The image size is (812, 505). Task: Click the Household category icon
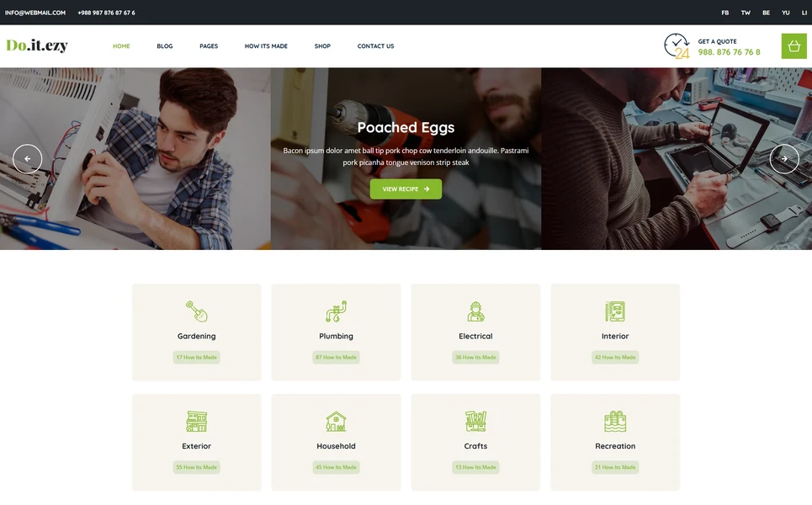tap(336, 420)
